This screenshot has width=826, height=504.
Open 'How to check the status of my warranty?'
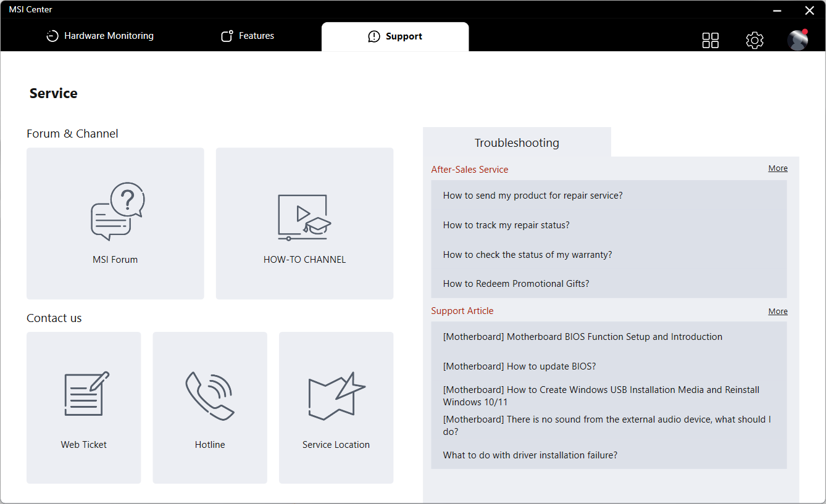[528, 255]
